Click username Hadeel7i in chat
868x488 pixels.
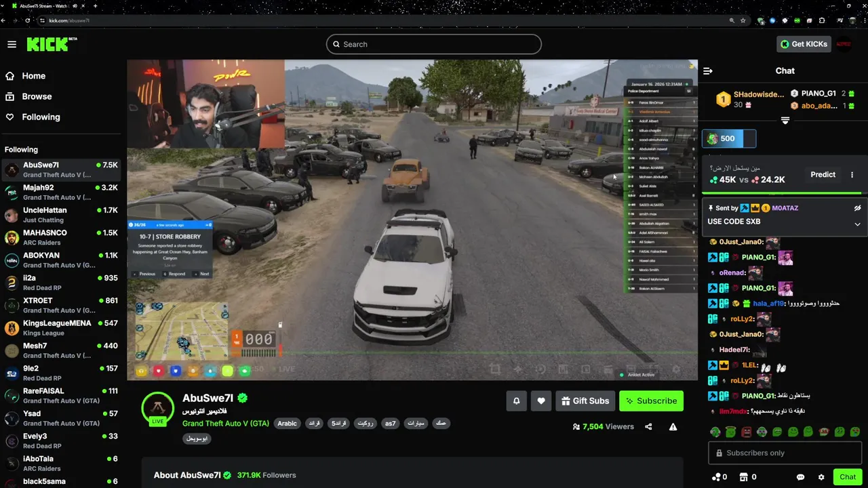click(x=734, y=350)
